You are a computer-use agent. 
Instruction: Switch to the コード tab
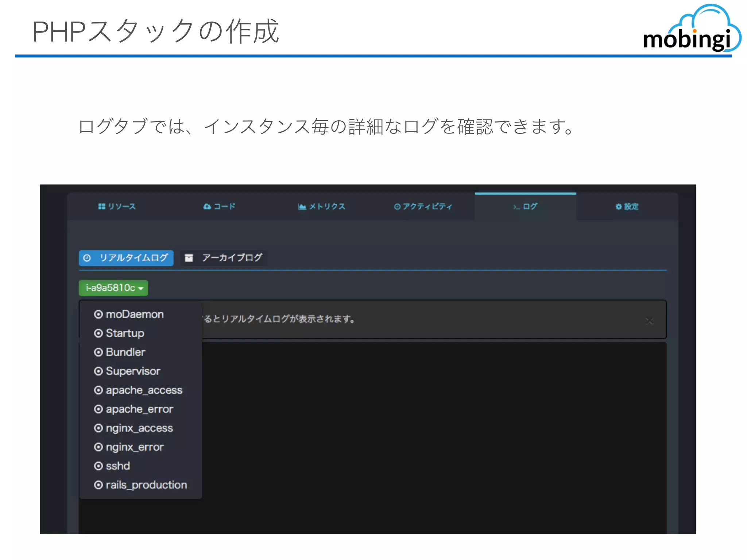219,206
